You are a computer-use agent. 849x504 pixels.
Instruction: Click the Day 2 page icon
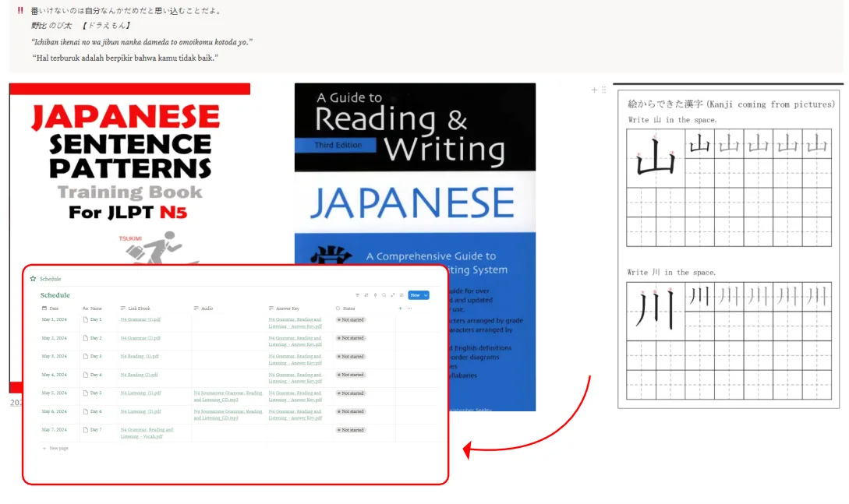[x=86, y=338]
